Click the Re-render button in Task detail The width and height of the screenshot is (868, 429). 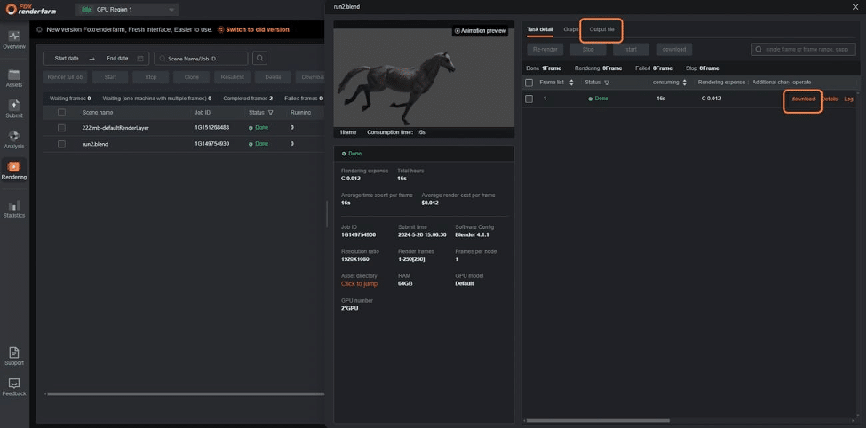545,49
